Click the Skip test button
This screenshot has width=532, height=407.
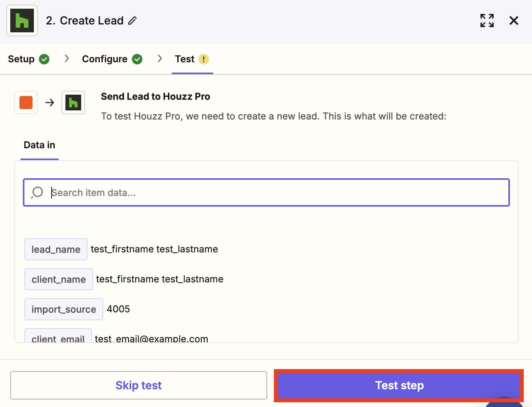click(x=138, y=385)
